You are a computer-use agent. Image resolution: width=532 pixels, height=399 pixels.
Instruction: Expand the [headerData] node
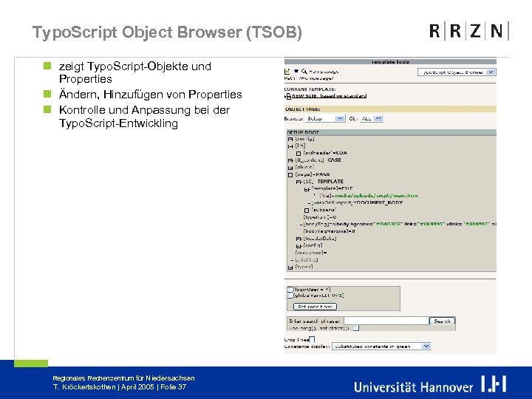click(x=299, y=239)
